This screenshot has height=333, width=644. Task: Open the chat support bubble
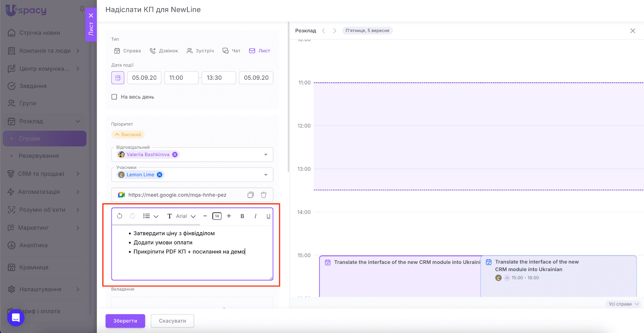16,318
